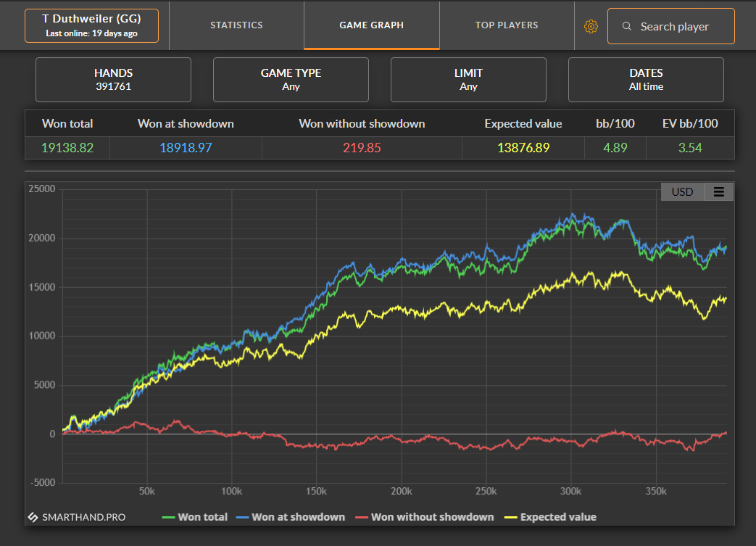Expand the GAME TYPE filter
This screenshot has height=546, width=756.
click(291, 80)
